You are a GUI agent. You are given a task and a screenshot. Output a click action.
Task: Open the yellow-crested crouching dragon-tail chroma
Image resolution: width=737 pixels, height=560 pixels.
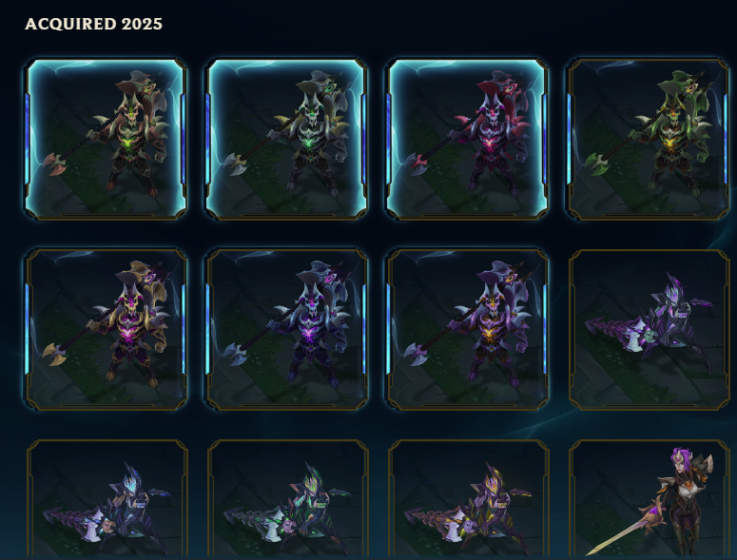[468, 499]
